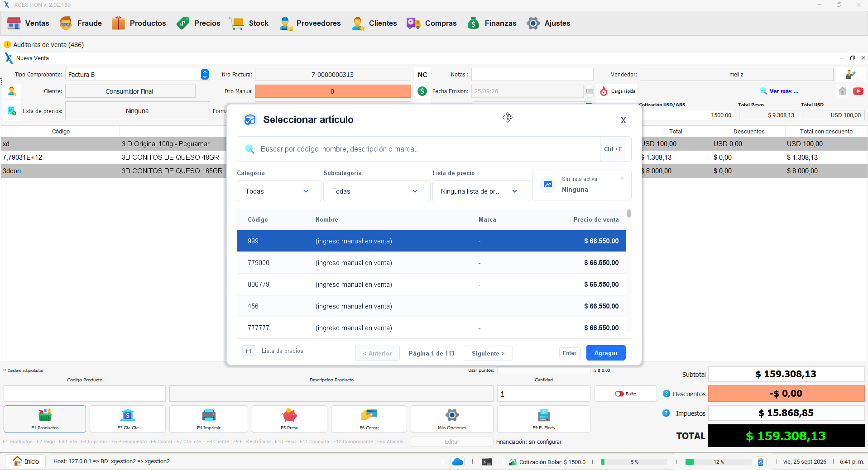The width and height of the screenshot is (868, 470).
Task: Click the Auditorias de venta warning icon
Action: click(x=7, y=44)
